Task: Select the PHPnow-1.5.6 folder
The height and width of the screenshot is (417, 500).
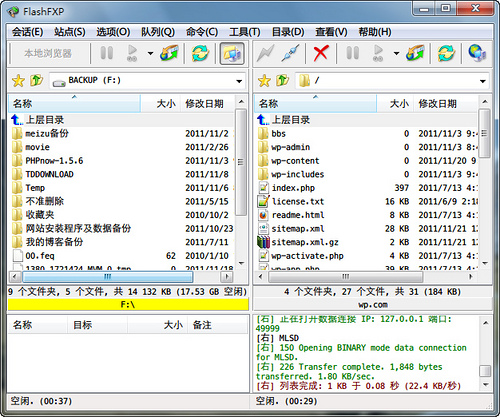Action: click(122, 161)
